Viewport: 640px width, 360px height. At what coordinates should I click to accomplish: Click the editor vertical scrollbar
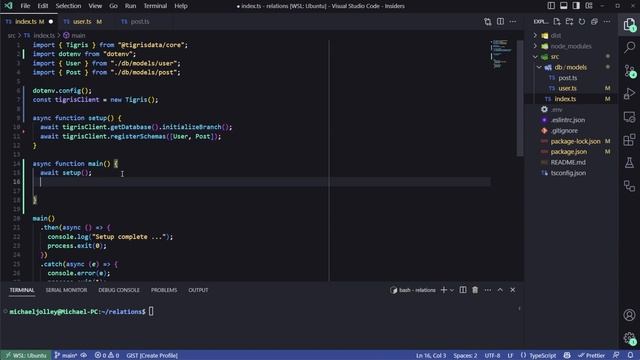pos(520,98)
